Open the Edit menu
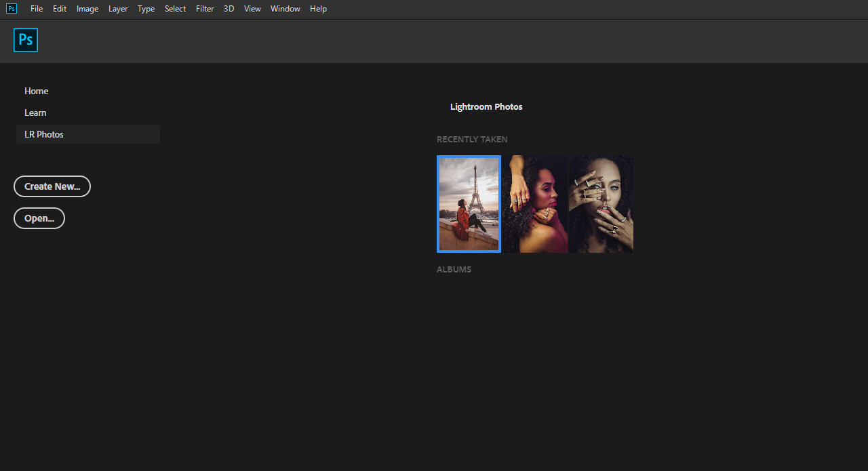Viewport: 868px width, 471px height. pyautogui.click(x=60, y=9)
